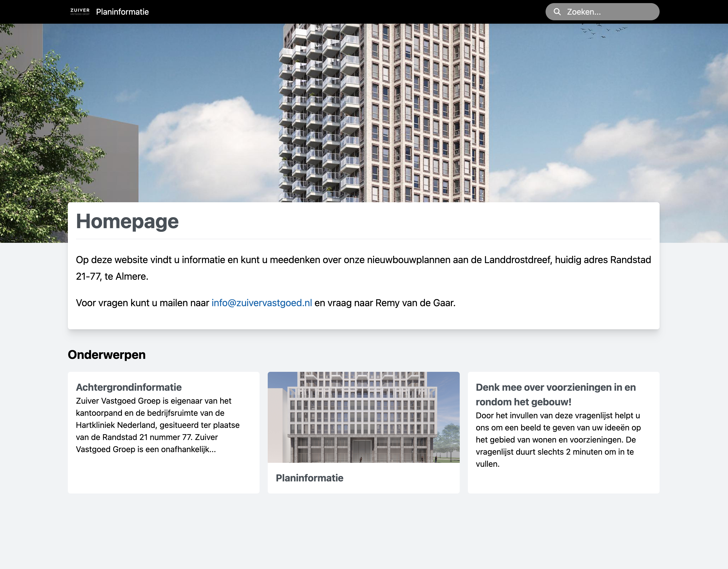This screenshot has width=728, height=569.
Task: Click the Zuiver Vastgoed Groep logo
Action: click(x=80, y=12)
